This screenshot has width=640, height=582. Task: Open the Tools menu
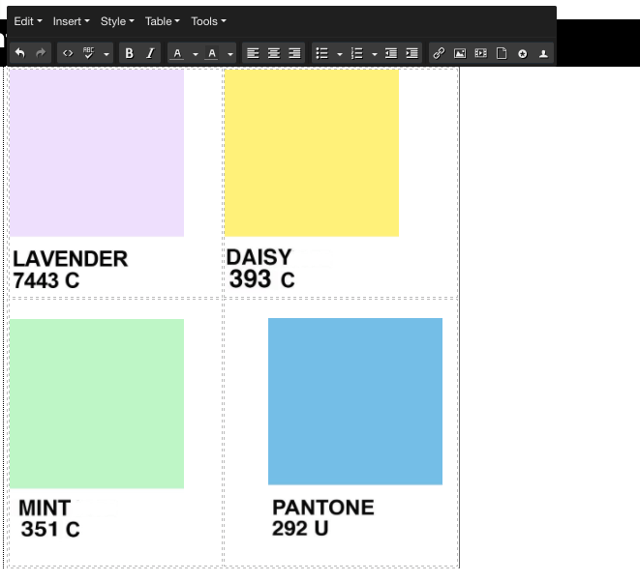coord(208,21)
